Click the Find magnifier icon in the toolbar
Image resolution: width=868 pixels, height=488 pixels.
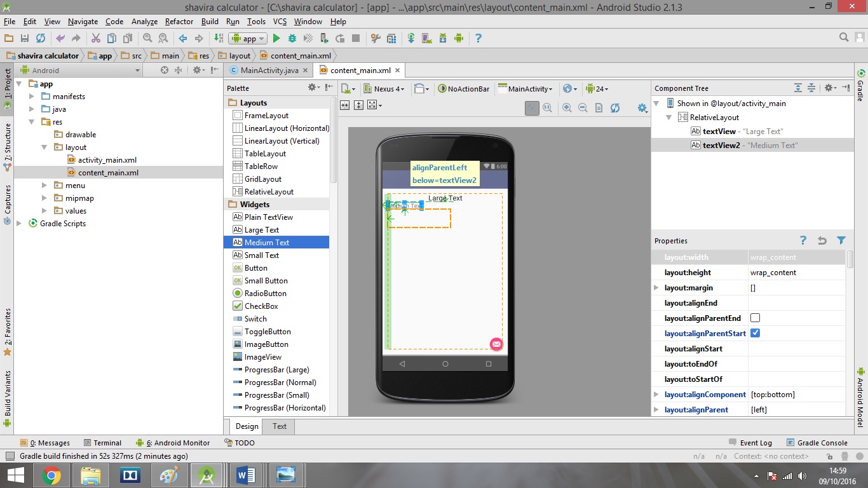(x=147, y=39)
